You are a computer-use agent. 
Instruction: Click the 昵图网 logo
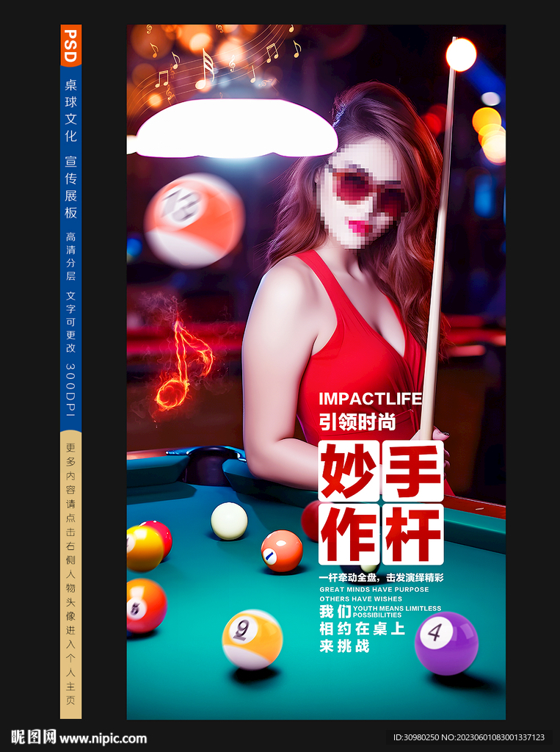[34, 737]
